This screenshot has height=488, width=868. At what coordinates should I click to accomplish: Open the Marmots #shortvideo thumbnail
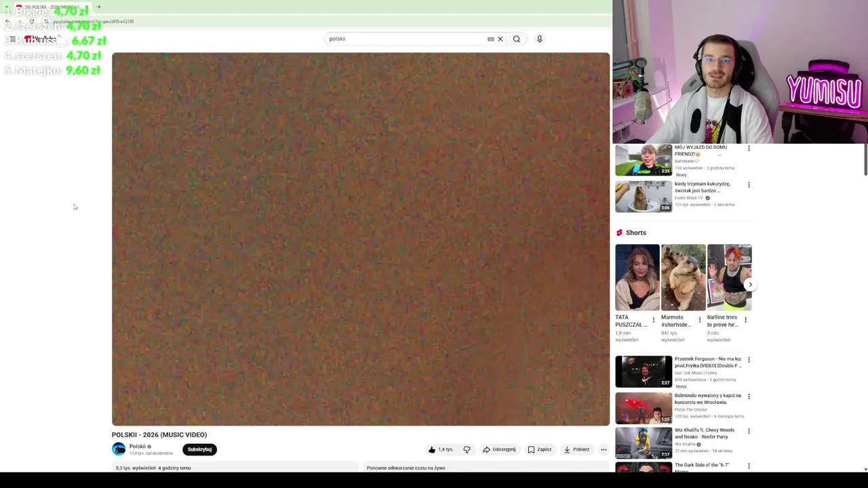pos(683,277)
